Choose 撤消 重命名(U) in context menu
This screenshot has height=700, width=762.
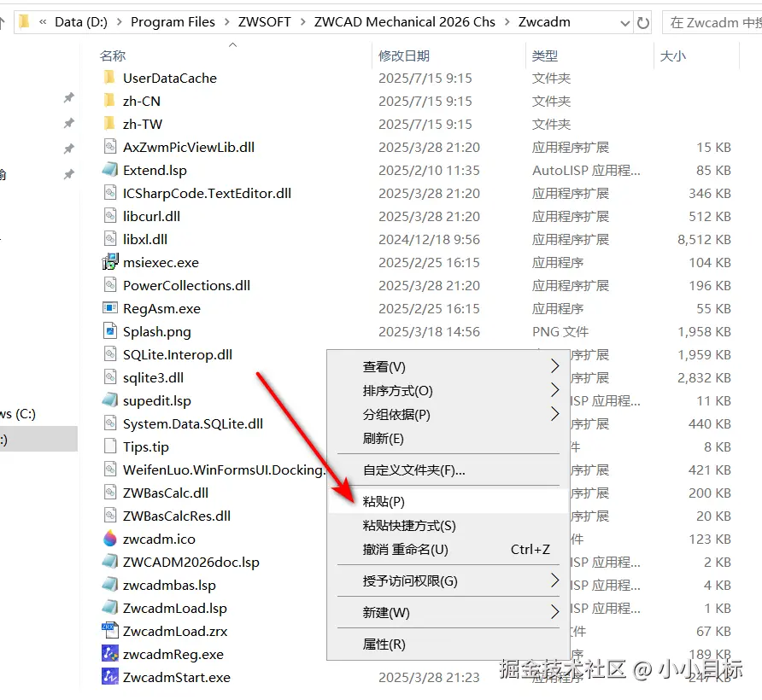[x=448, y=550]
